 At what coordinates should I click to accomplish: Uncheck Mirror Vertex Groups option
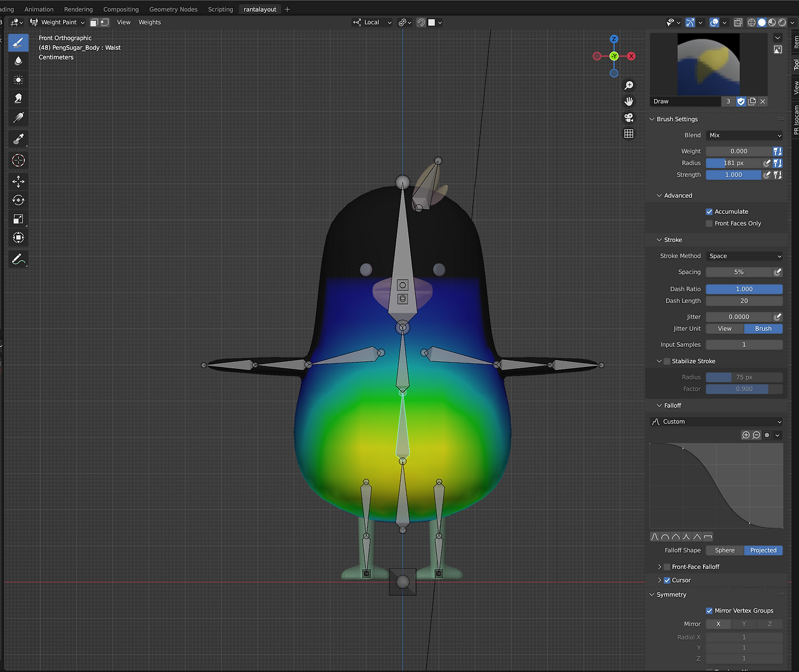point(709,611)
